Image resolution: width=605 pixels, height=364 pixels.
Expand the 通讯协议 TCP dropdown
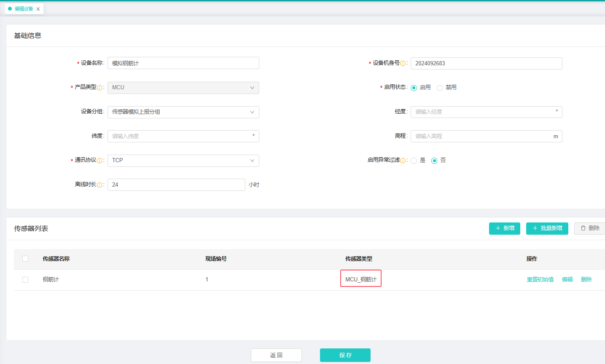183,161
